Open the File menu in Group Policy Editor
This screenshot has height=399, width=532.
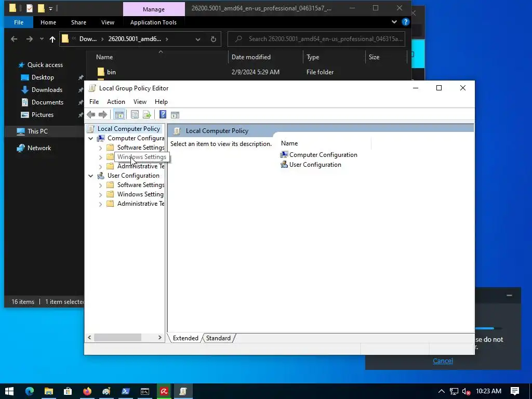[94, 102]
